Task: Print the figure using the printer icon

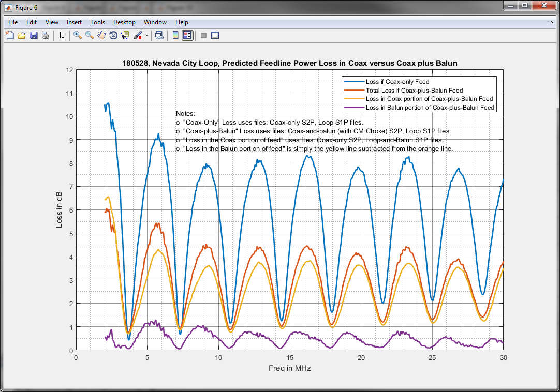Action: (46, 35)
